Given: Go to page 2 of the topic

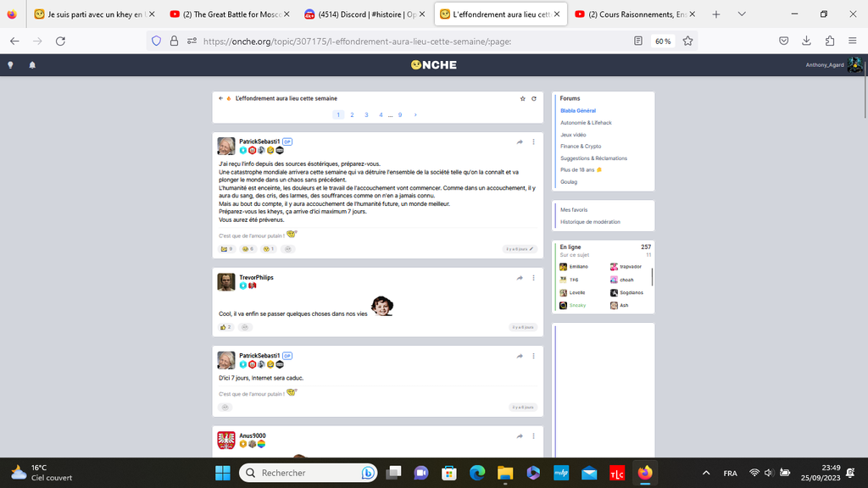Looking at the screenshot, I should (352, 114).
